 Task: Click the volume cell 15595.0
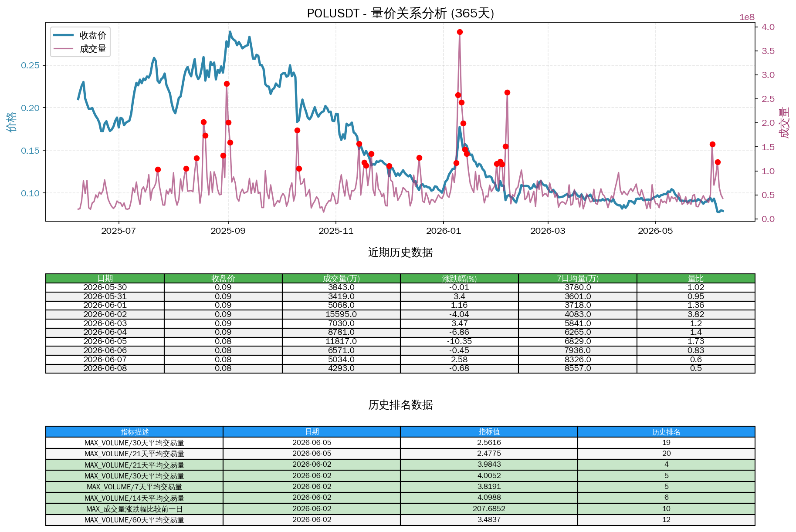click(341, 314)
